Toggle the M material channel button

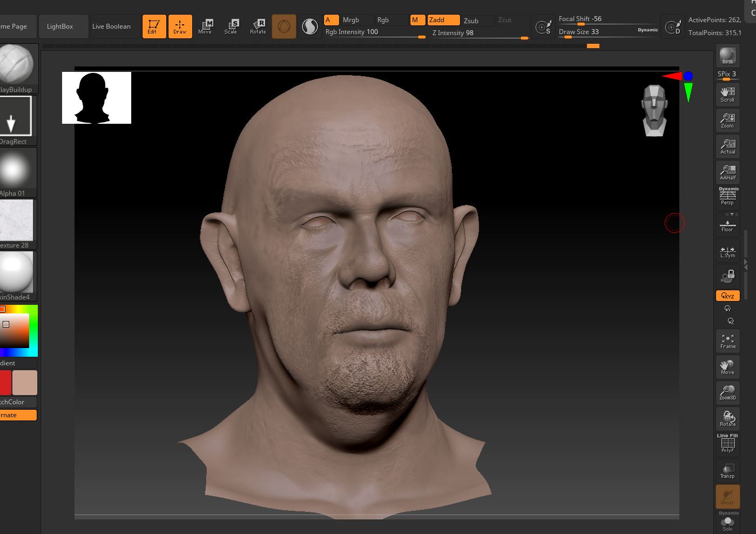pos(417,20)
